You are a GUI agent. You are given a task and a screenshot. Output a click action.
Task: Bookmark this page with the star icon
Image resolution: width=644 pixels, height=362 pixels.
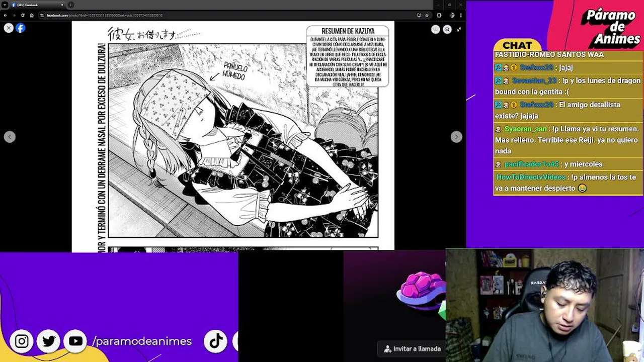tap(427, 16)
